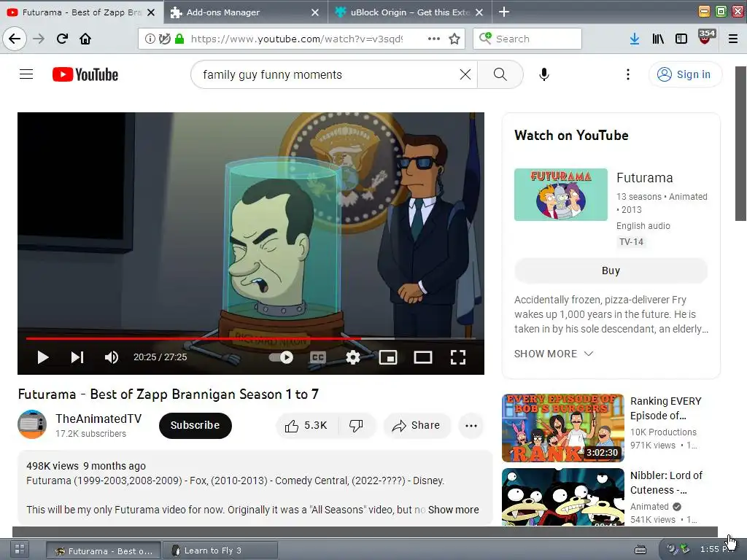The image size is (747, 560).
Task: Clear the YouTube search query
Action: 465,74
